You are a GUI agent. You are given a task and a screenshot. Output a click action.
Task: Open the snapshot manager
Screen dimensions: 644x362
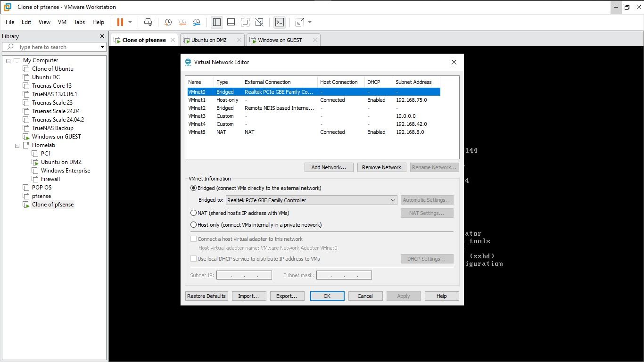(x=197, y=22)
